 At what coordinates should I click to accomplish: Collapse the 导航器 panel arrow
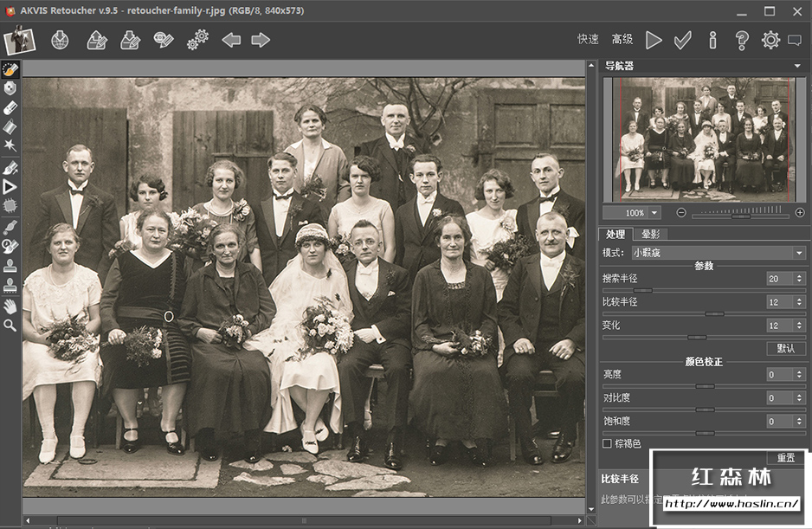[x=797, y=66]
